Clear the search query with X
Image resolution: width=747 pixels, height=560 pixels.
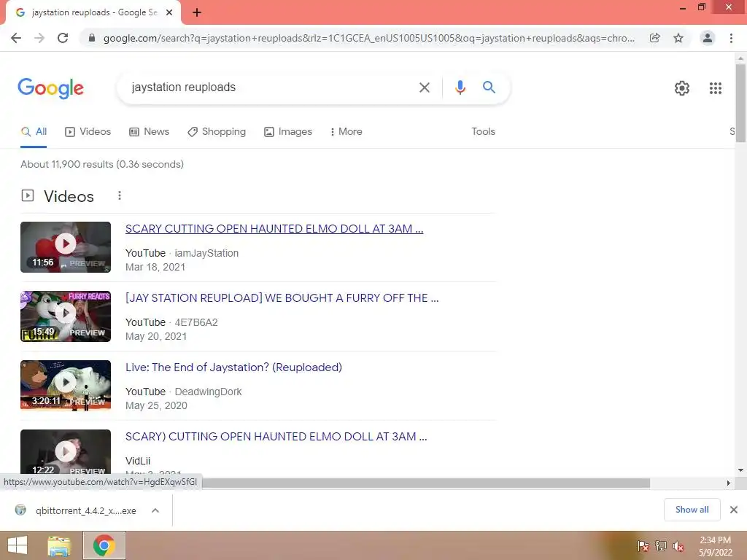coord(424,87)
